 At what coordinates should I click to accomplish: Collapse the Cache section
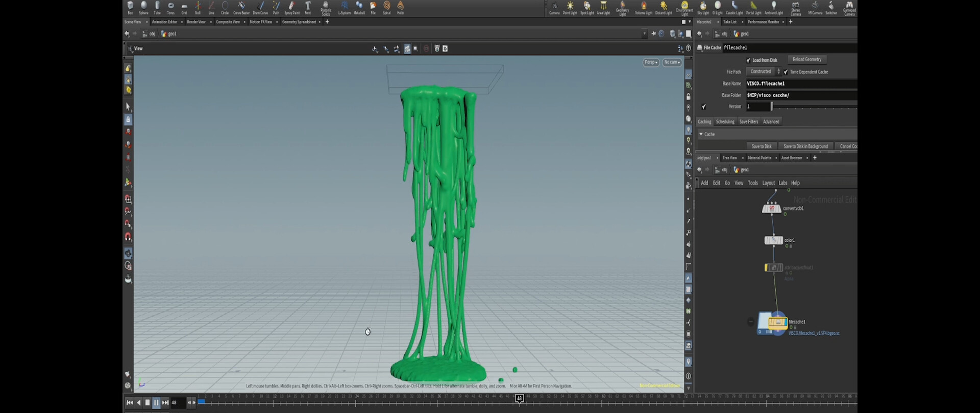[x=701, y=134]
